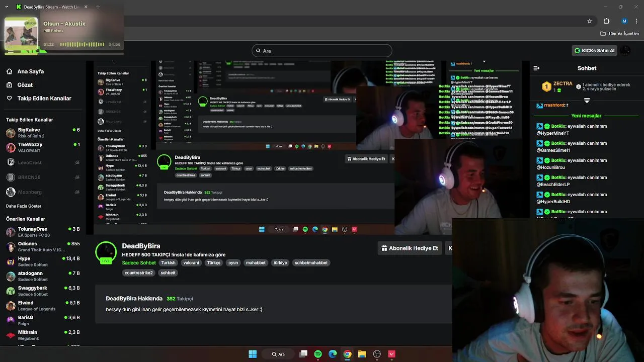Open the BigKahve followed channel
The image size is (644, 362).
click(43, 133)
